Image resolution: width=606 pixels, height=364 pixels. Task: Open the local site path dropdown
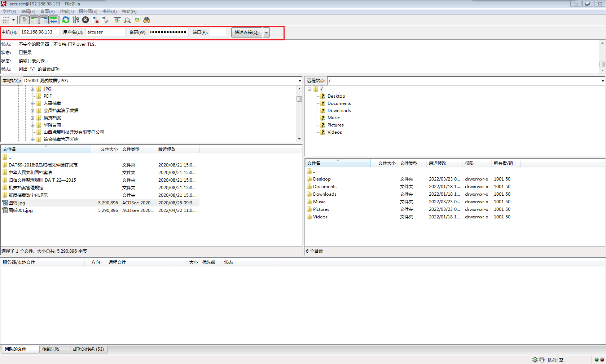pyautogui.click(x=300, y=81)
